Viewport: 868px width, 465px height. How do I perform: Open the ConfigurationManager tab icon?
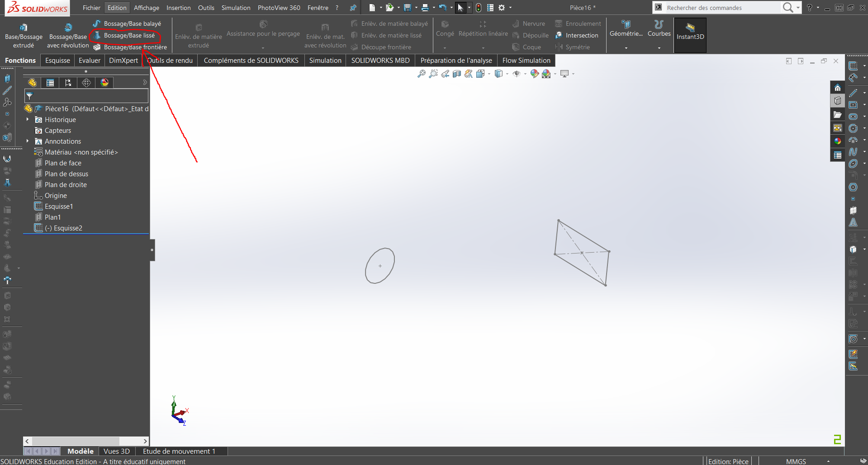tap(68, 83)
